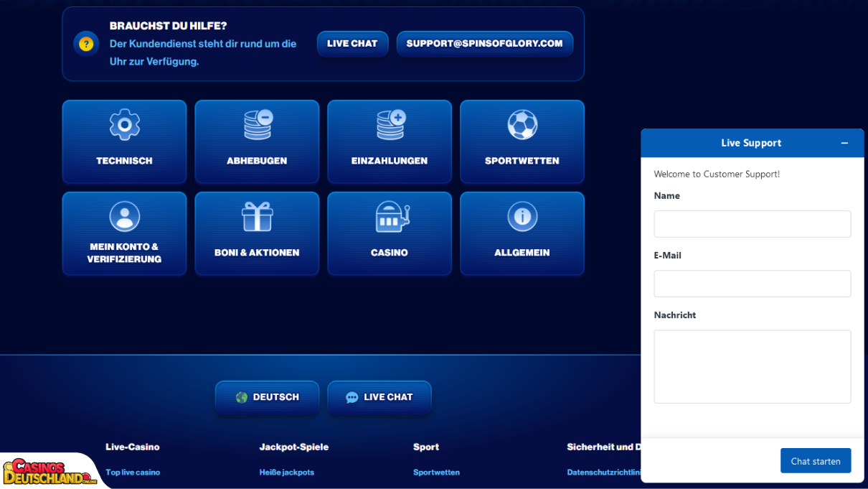Open the Technisch help category gear icon
Viewport: 868px width, 489px height.
coord(124,125)
